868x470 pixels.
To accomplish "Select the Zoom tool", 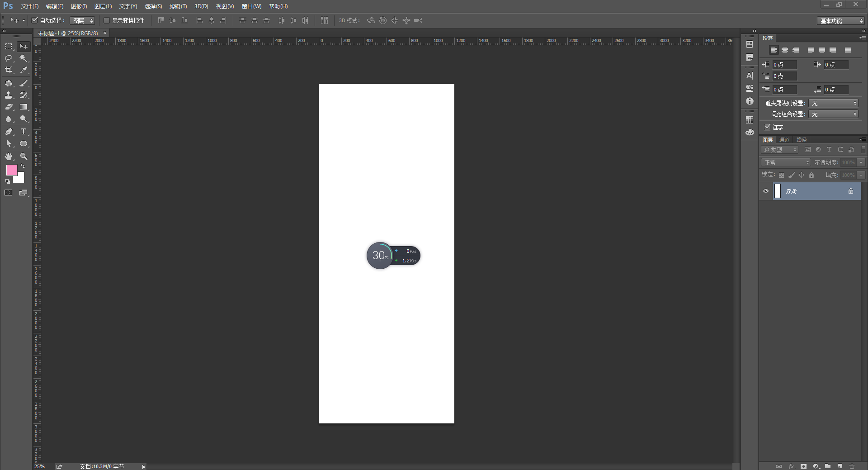I will (x=24, y=157).
